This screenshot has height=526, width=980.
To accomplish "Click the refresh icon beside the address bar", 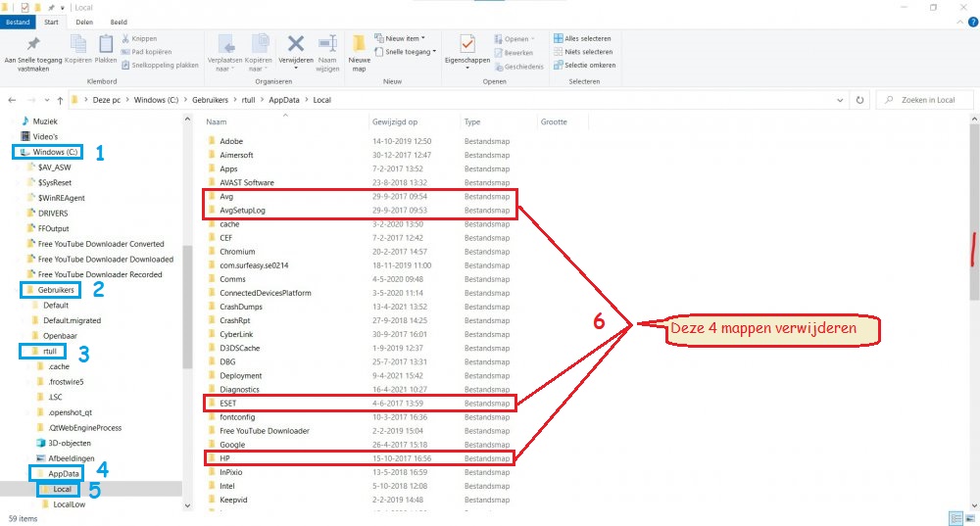I will pyautogui.click(x=859, y=100).
